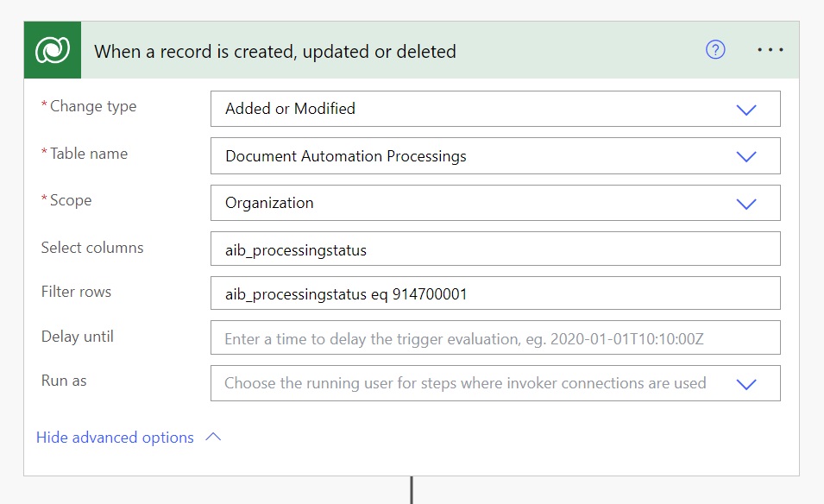Open the three-dot more options menu
824x504 pixels.
[x=771, y=50]
